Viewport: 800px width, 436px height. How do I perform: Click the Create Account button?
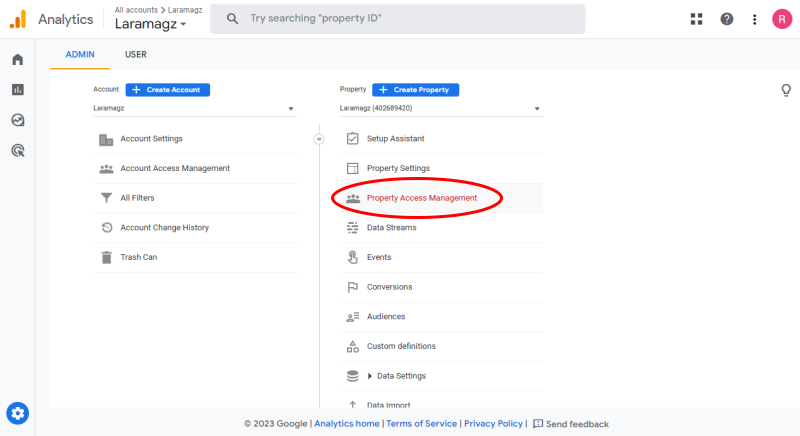pyautogui.click(x=168, y=90)
